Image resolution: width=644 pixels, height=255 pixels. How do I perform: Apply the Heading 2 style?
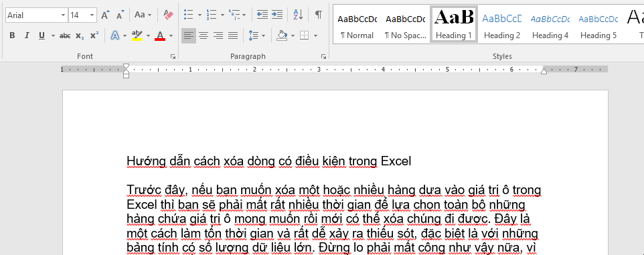(x=502, y=25)
